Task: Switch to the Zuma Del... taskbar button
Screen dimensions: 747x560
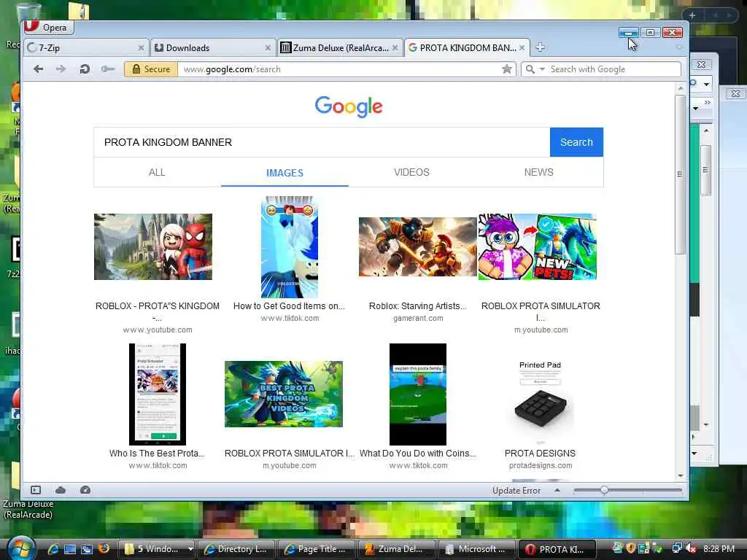Action: pos(397,549)
